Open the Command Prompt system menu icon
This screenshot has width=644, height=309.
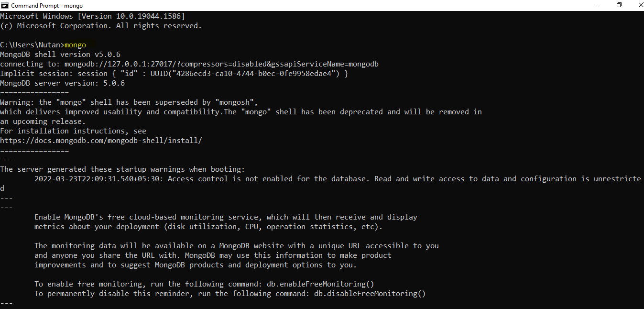[5, 5]
